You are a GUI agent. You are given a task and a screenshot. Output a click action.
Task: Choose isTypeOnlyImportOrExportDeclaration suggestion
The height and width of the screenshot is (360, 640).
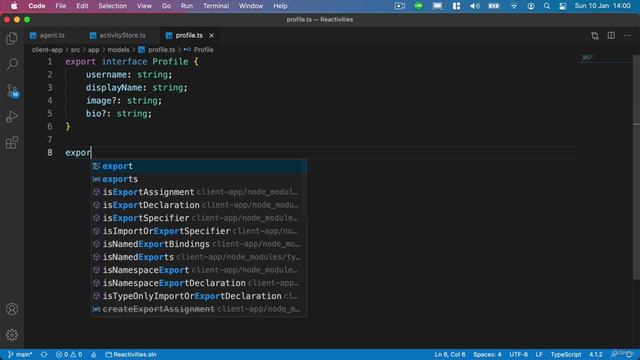pos(199,296)
